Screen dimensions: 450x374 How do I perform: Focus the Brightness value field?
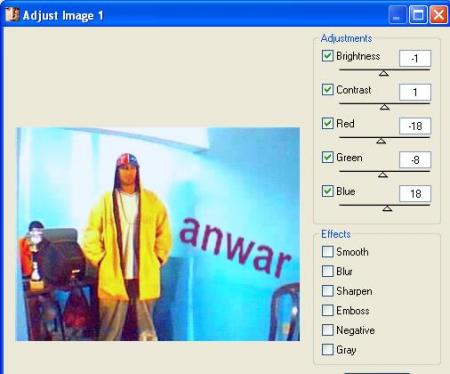pyautogui.click(x=415, y=59)
